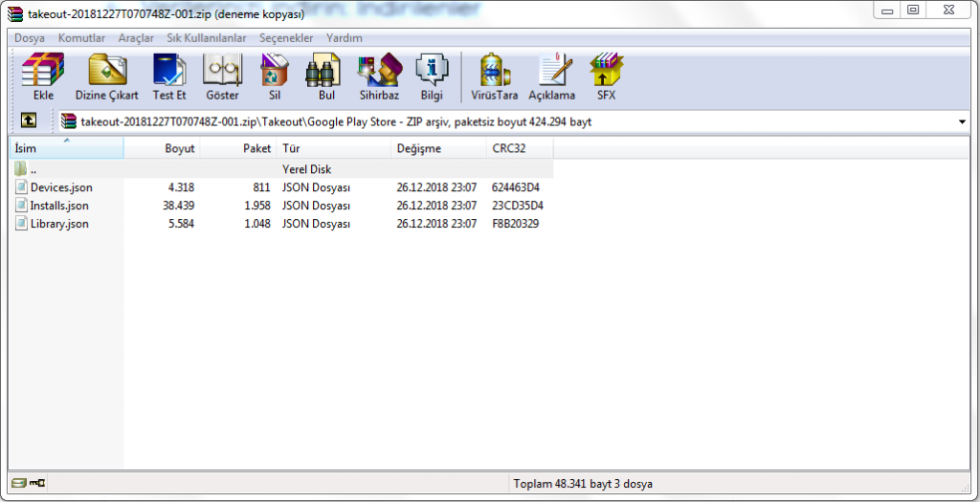Click the Dizine Çıkart extract icon
Viewport: 980px width, 502px height.
107,69
